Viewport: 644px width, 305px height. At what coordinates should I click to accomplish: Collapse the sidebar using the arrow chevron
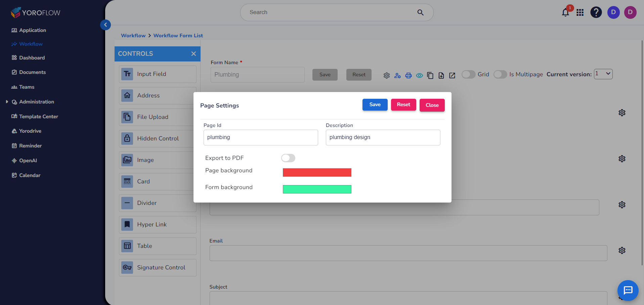[x=105, y=25]
